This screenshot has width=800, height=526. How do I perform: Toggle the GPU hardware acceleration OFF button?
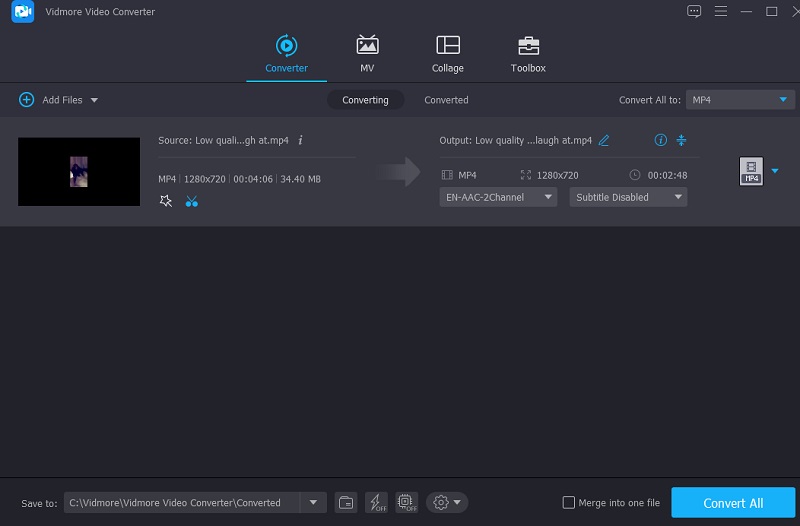[x=406, y=502]
